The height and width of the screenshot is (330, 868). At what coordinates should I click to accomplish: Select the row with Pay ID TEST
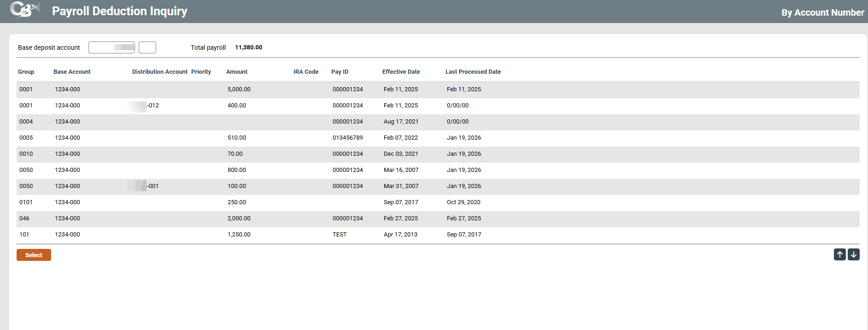[340, 235]
